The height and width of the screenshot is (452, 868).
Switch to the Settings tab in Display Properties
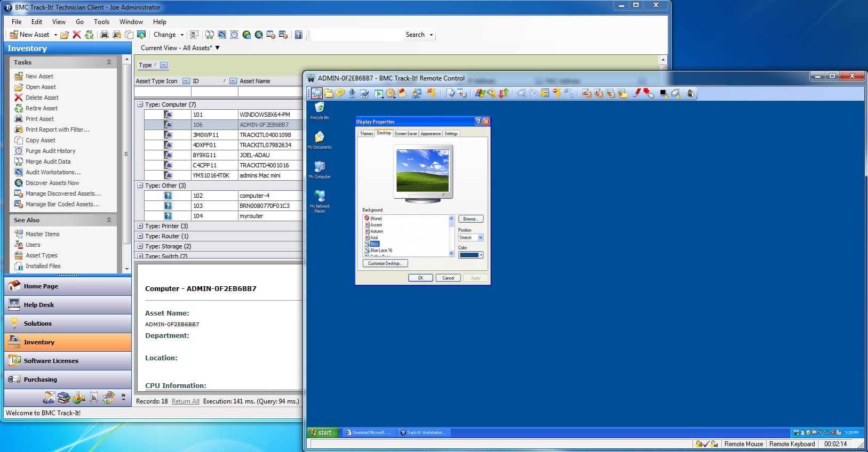coord(451,134)
